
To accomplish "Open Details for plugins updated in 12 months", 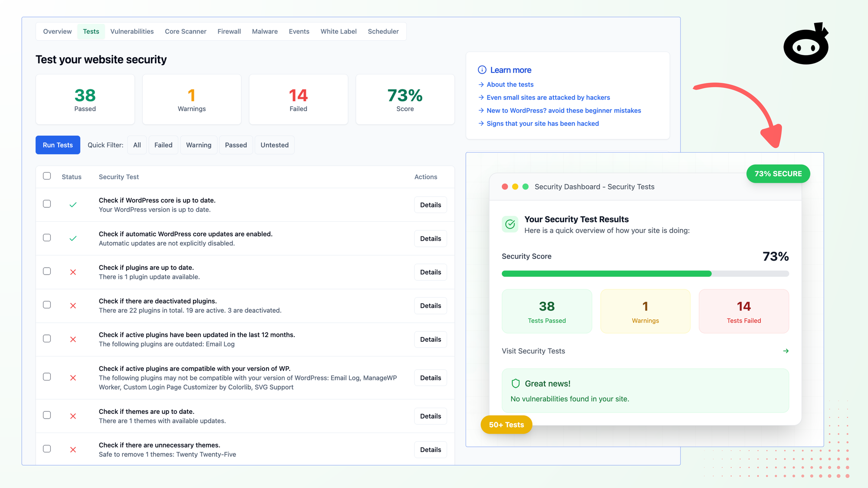I will (430, 339).
